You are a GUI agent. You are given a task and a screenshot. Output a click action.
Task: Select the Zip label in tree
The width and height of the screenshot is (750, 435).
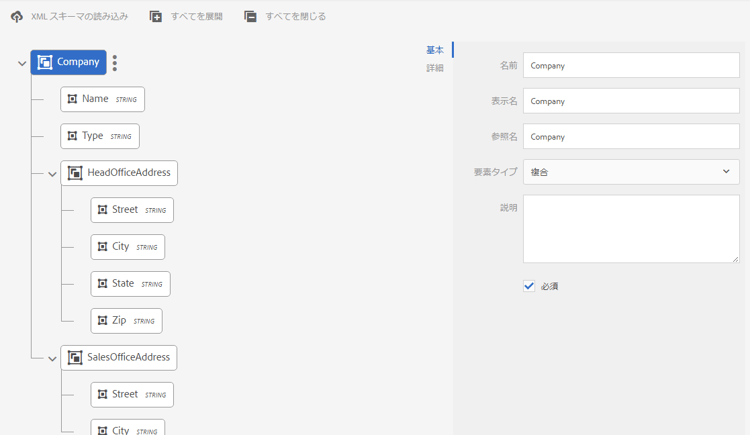tap(119, 320)
